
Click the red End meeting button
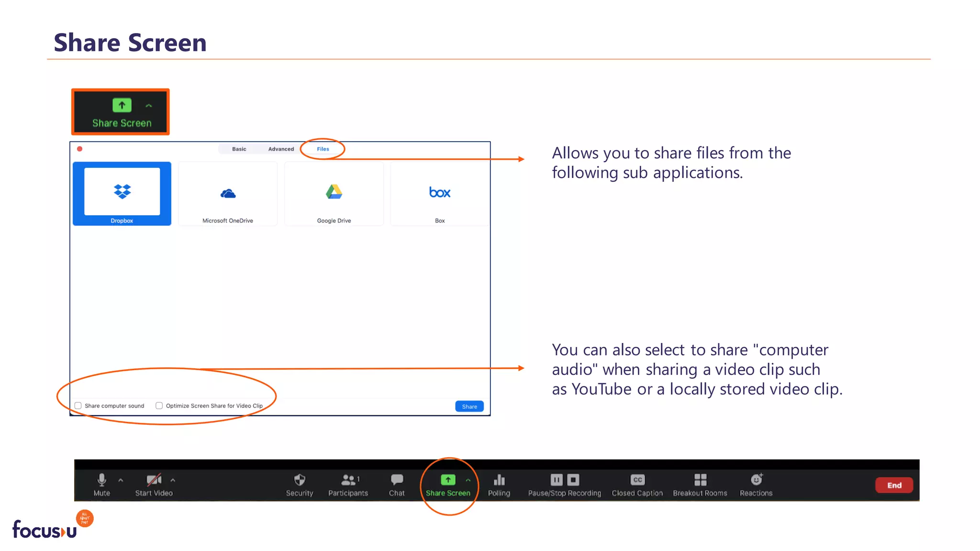pyautogui.click(x=894, y=485)
